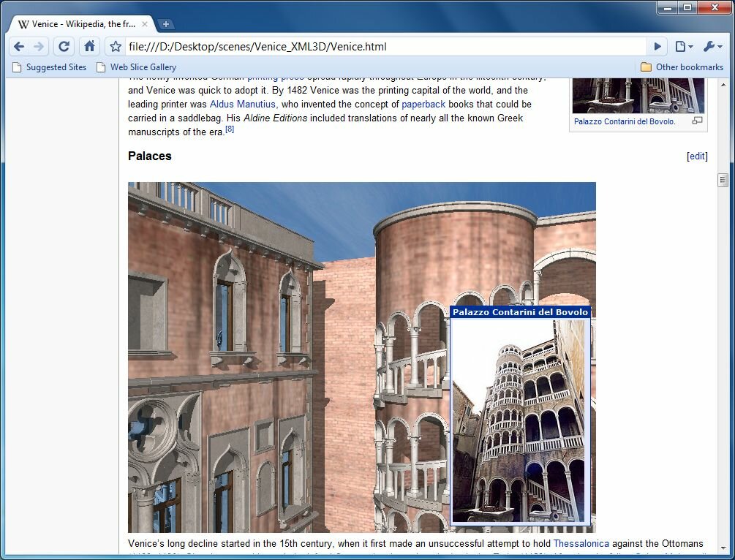Expand the Other bookmarks folder
The image size is (735, 560).
pos(682,67)
